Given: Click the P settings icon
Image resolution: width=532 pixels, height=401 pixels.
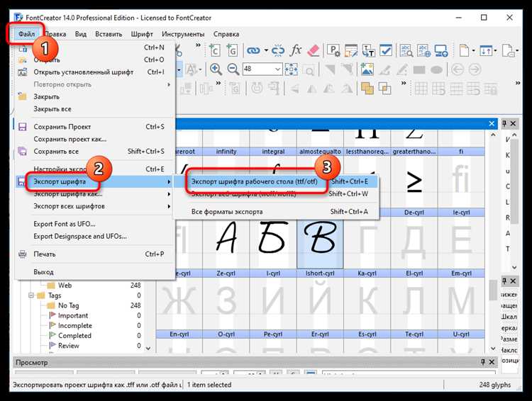Looking at the screenshot, I should point(333,50).
